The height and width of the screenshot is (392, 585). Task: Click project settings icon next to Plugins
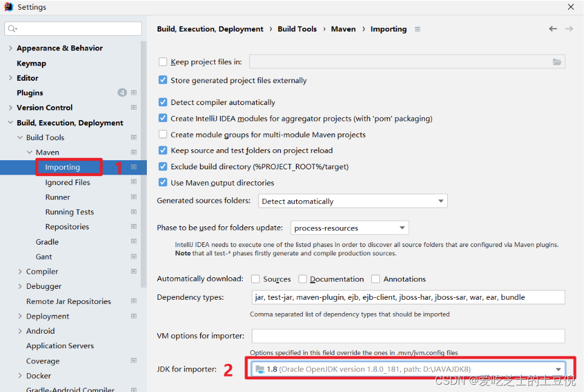pyautogui.click(x=134, y=92)
